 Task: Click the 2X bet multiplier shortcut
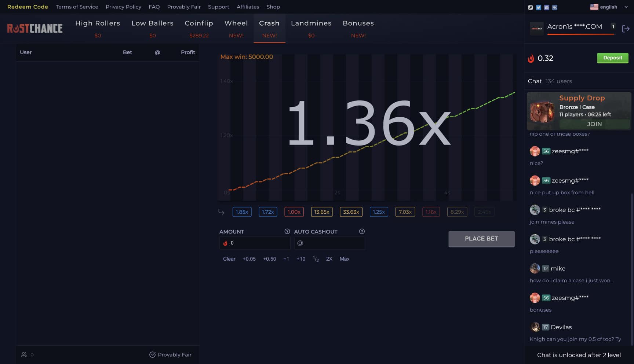329,259
